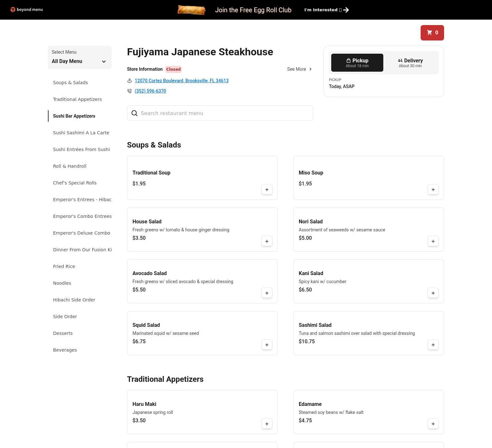This screenshot has height=448, width=492.
Task: Open the Desserts category
Action: pos(63,333)
